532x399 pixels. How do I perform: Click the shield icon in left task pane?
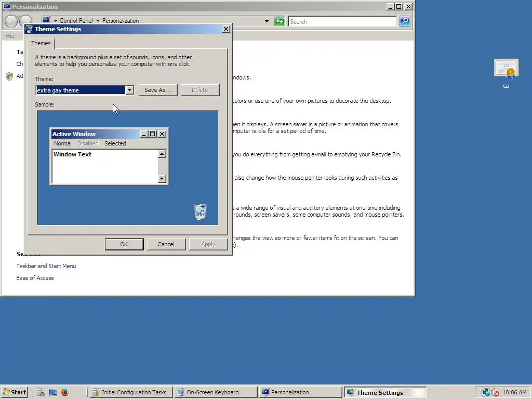(x=9, y=76)
